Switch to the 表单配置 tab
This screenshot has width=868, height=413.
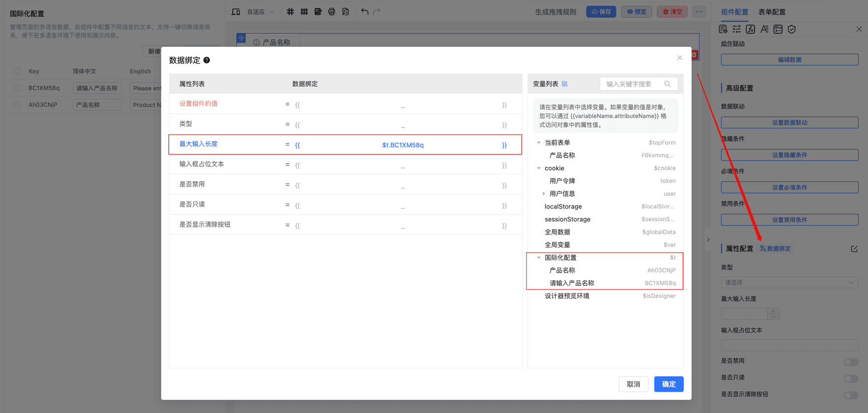(x=772, y=12)
